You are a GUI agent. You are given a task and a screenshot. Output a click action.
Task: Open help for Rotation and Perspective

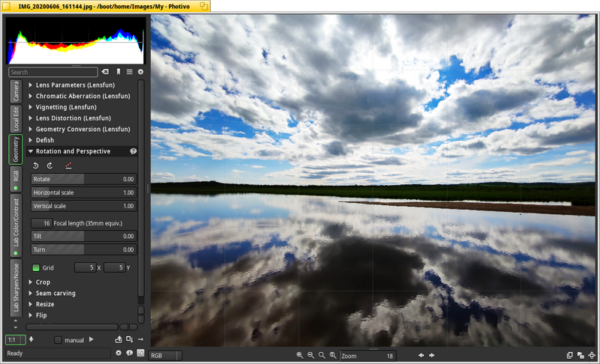pos(133,151)
